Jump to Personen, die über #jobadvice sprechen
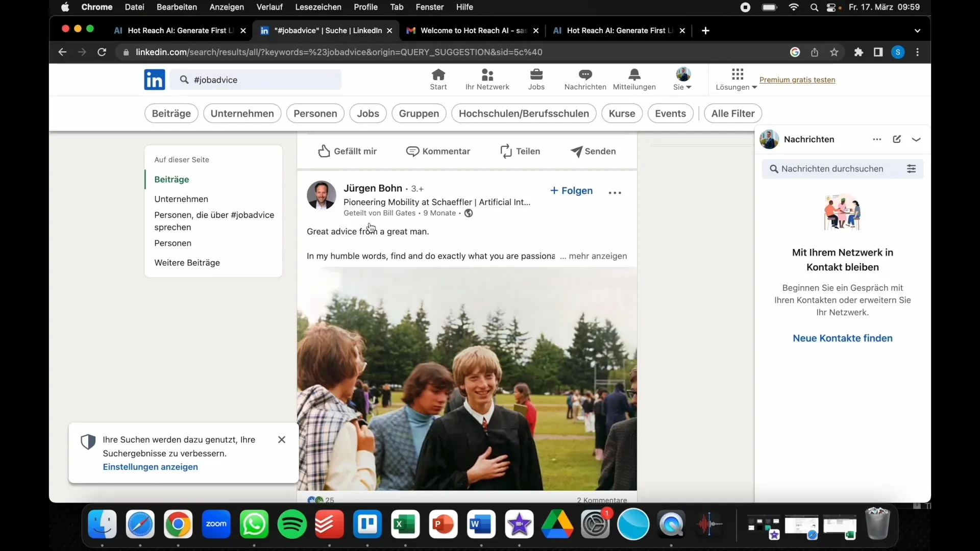 214,221
